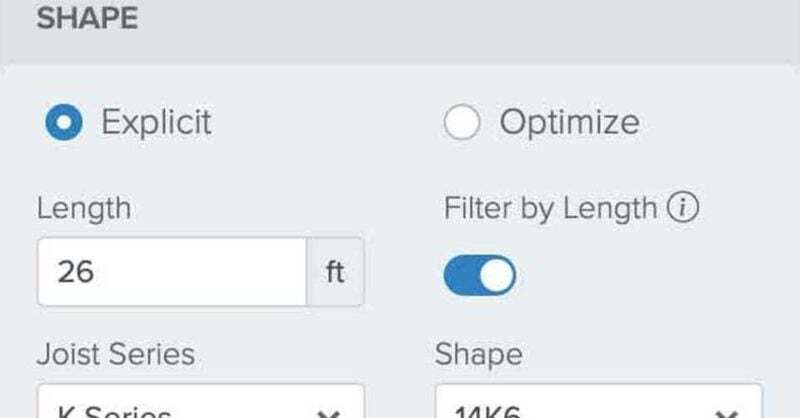Viewport: 800px width, 418px height.
Task: Open the Shape dropdown showing 14K6
Action: [x=598, y=405]
